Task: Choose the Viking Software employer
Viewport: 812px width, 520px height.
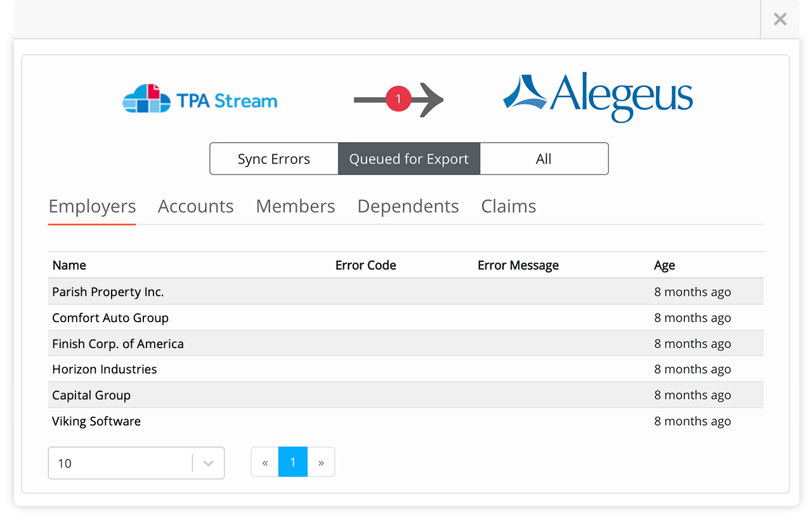Action: 96,421
